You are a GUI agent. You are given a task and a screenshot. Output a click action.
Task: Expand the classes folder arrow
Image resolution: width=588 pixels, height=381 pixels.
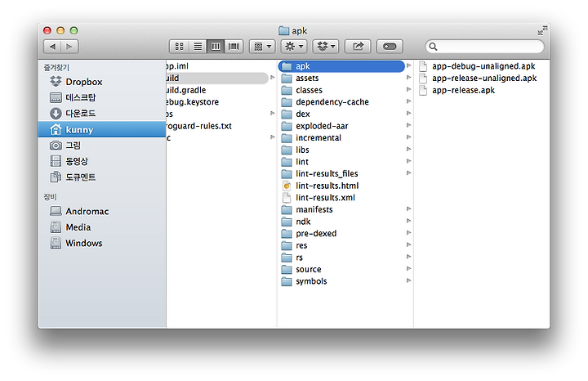[x=409, y=90]
